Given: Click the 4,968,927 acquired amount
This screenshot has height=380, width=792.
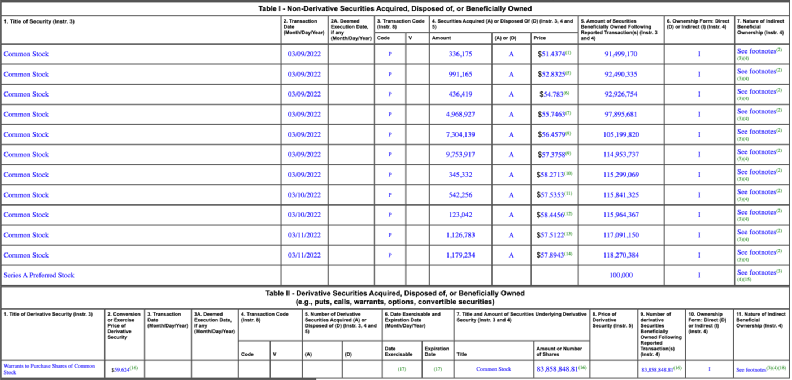Looking at the screenshot, I should tap(460, 115).
